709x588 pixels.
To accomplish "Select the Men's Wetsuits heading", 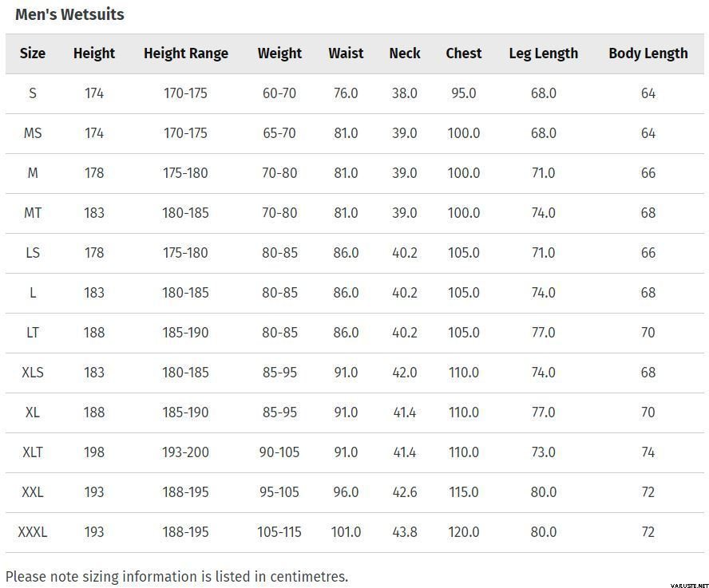I will (69, 14).
